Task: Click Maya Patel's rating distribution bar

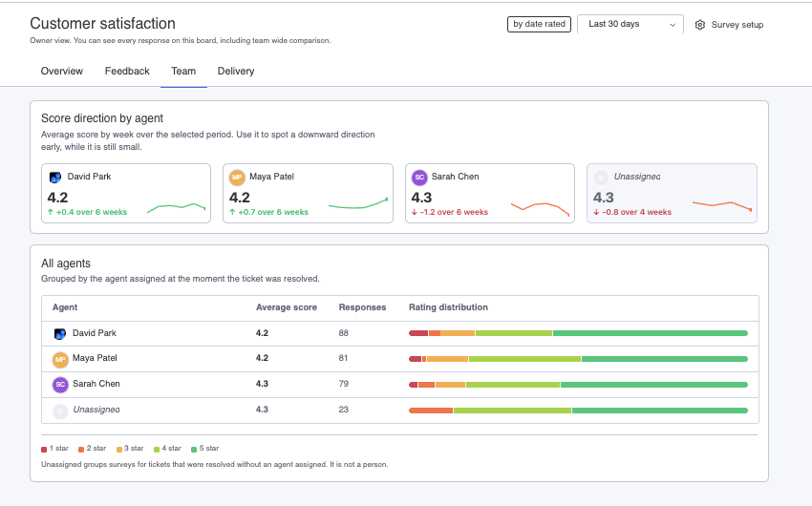Action: 579,359
